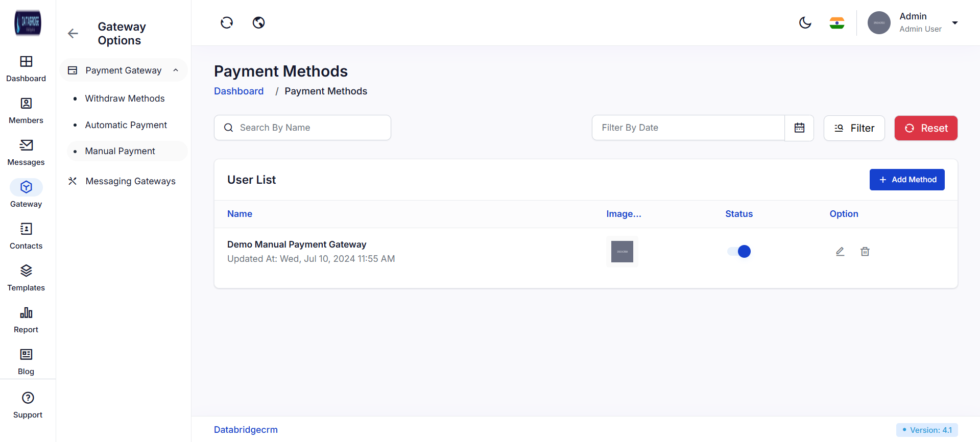This screenshot has width=980, height=442.
Task: Click the globe icon in top bar
Action: 259,22
